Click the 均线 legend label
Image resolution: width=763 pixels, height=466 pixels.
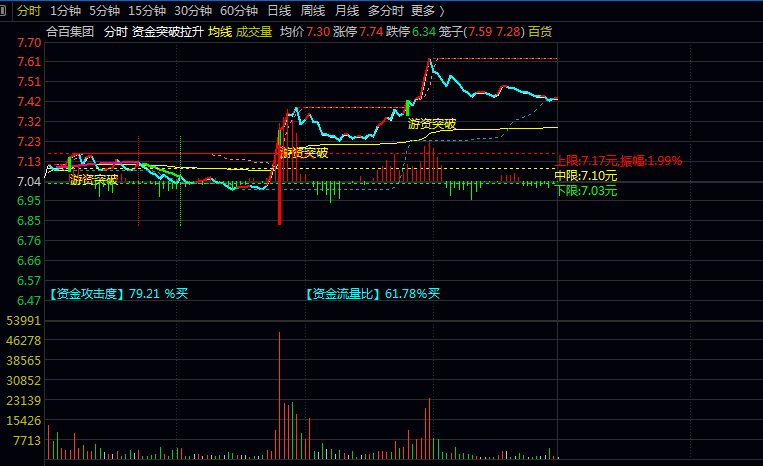pos(220,32)
